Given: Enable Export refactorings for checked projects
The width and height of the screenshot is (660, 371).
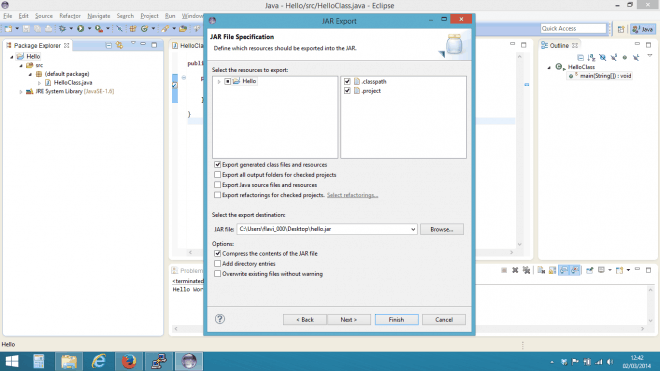Looking at the screenshot, I should [218, 195].
